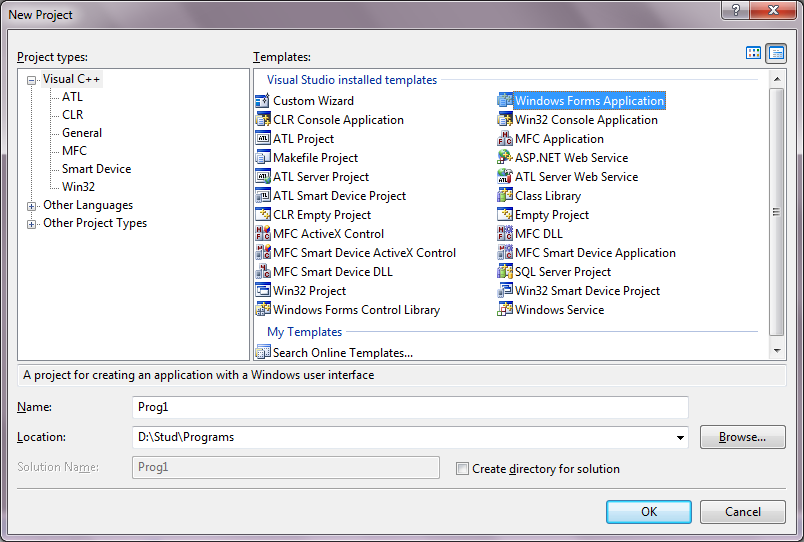
Task: Click the Win32 Smart Device Project icon
Action: coord(505,290)
